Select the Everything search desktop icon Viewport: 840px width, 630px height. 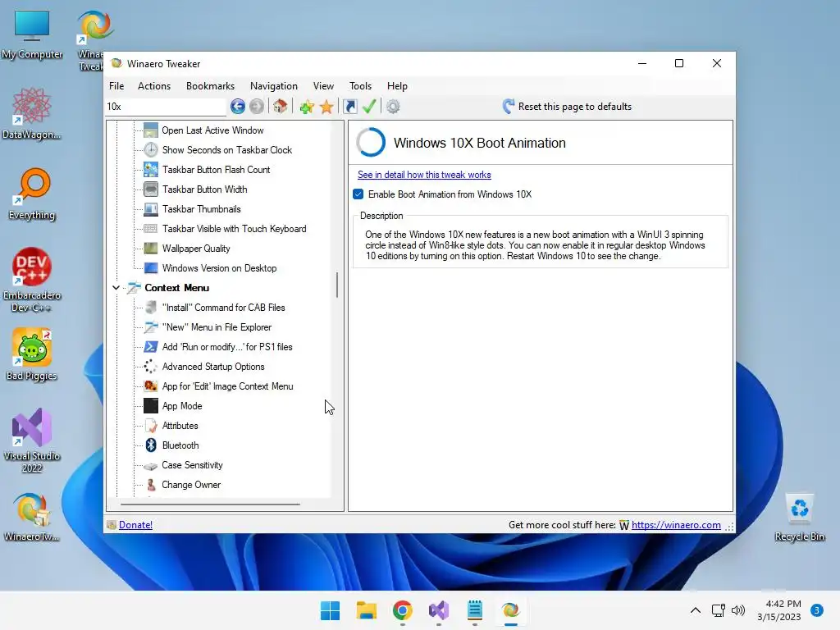(32, 194)
